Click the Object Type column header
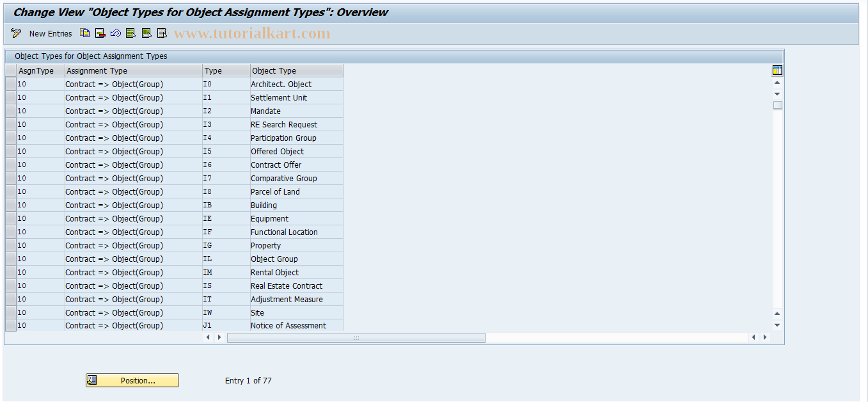The image size is (868, 402). (x=297, y=71)
